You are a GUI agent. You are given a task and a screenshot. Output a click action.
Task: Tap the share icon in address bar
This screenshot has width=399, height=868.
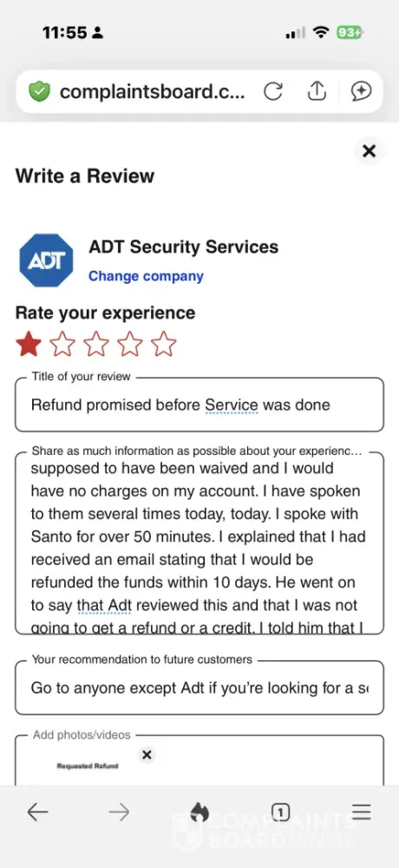317,91
